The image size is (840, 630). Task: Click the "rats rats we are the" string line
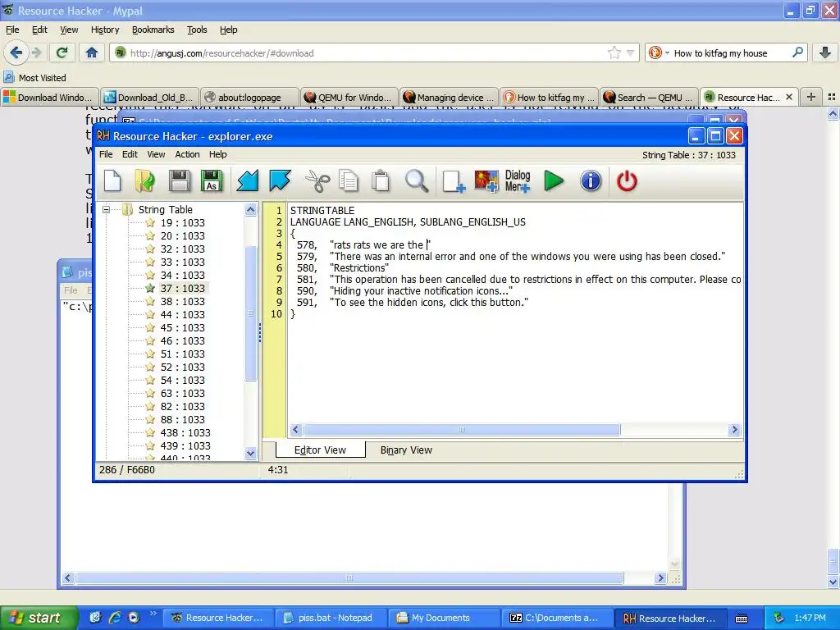(381, 244)
